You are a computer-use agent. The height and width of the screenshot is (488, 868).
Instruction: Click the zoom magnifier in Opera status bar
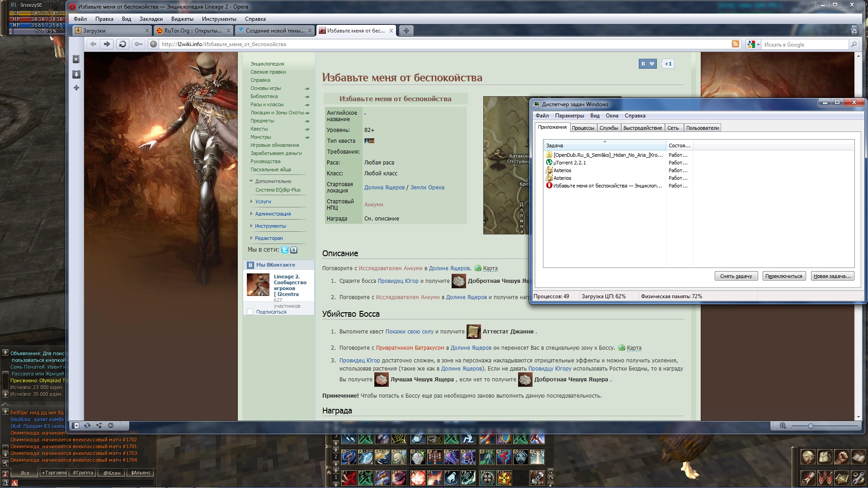(x=783, y=426)
